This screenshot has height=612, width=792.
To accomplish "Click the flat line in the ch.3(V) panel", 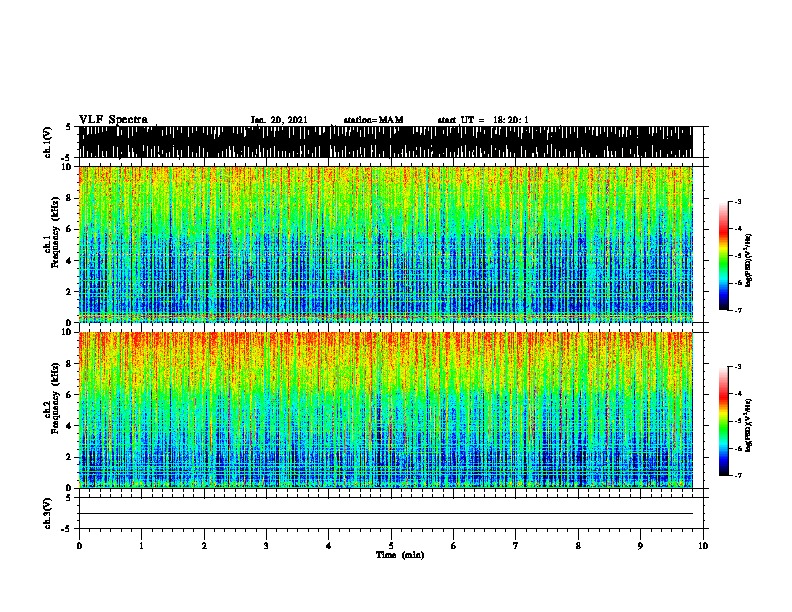I will pyautogui.click(x=386, y=514).
